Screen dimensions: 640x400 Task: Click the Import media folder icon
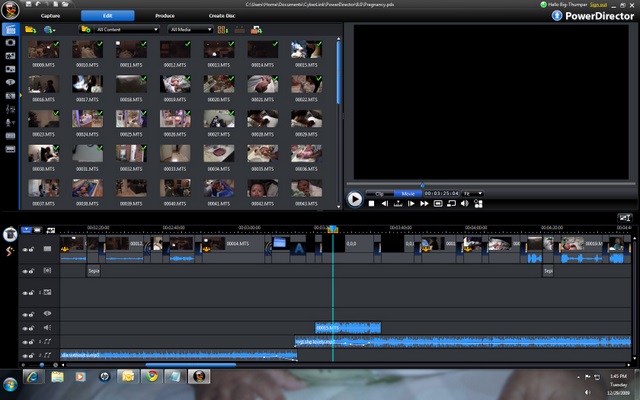click(x=30, y=29)
